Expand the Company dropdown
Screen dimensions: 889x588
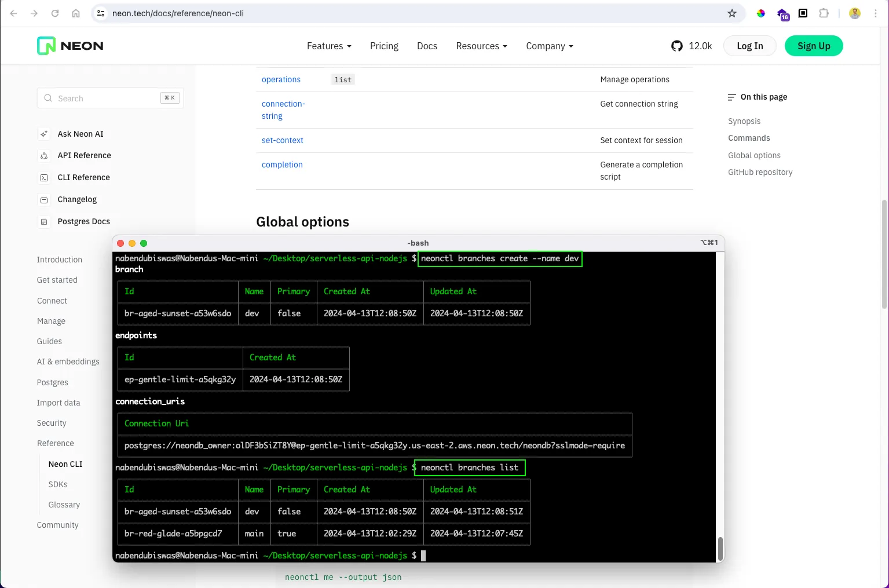coord(549,46)
